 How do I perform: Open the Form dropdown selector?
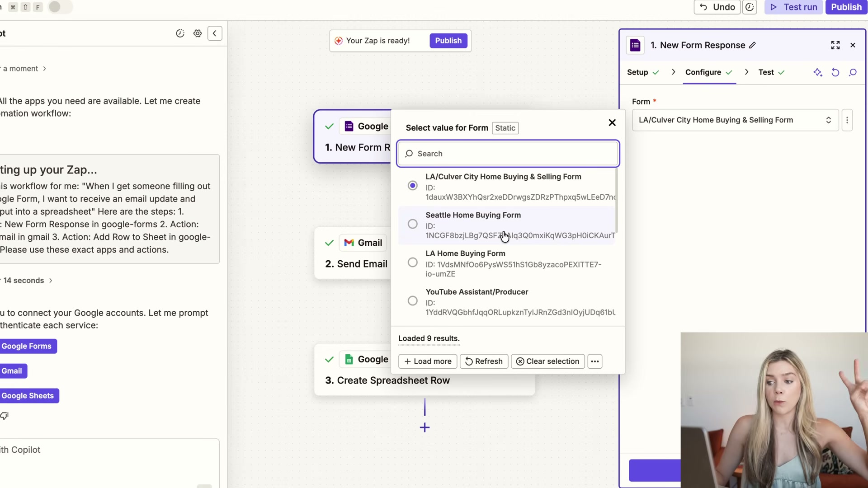coord(735,120)
